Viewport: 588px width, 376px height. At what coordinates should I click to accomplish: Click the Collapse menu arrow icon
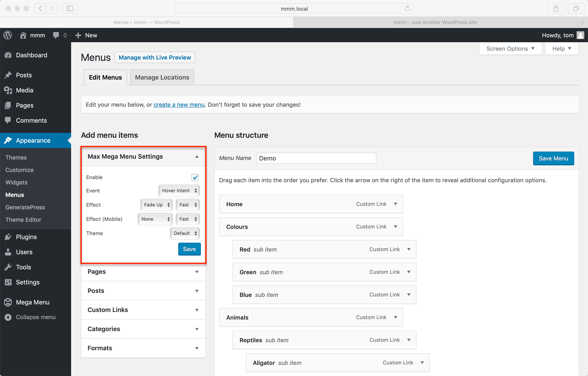[x=8, y=317]
